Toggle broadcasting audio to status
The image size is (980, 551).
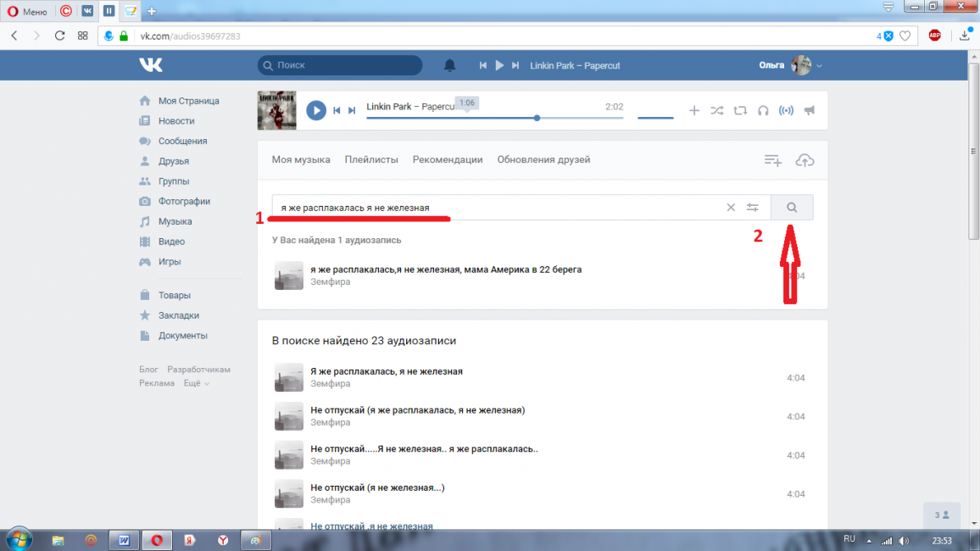pos(786,110)
